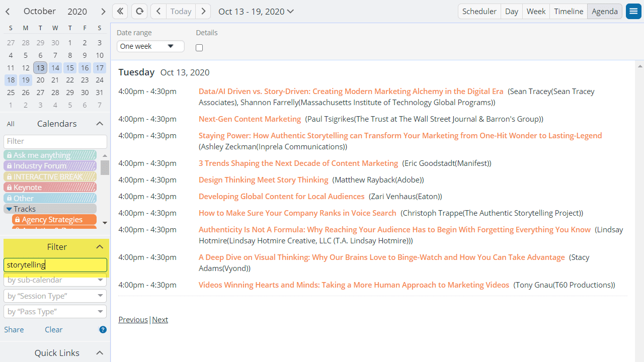Open the blue hamburger menu
The image size is (644, 362).
pyautogui.click(x=633, y=11)
